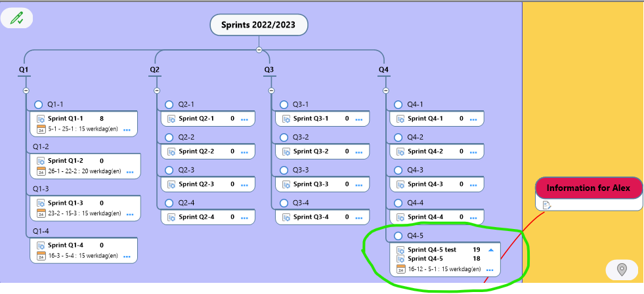Collapse the Sprints 2022/2023 root branch
Screen dimensions: 644x294
[x=259, y=50]
